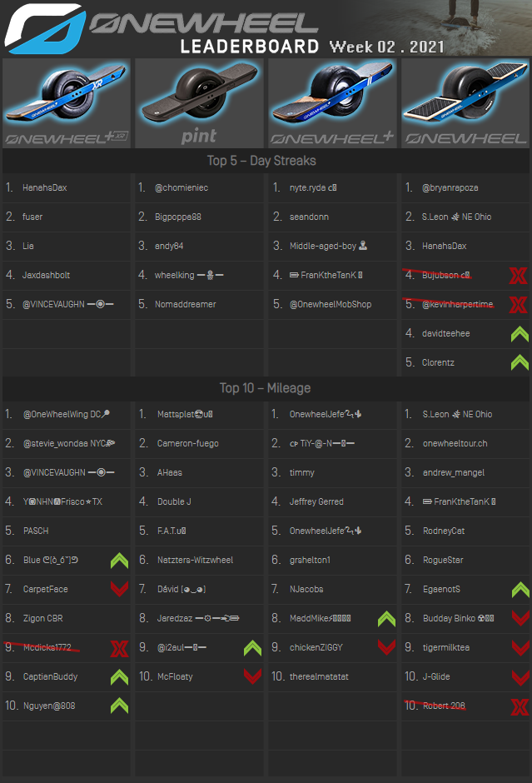Select the red X next to @kevinharpertime
The width and height of the screenshot is (532, 783).
pos(518,304)
